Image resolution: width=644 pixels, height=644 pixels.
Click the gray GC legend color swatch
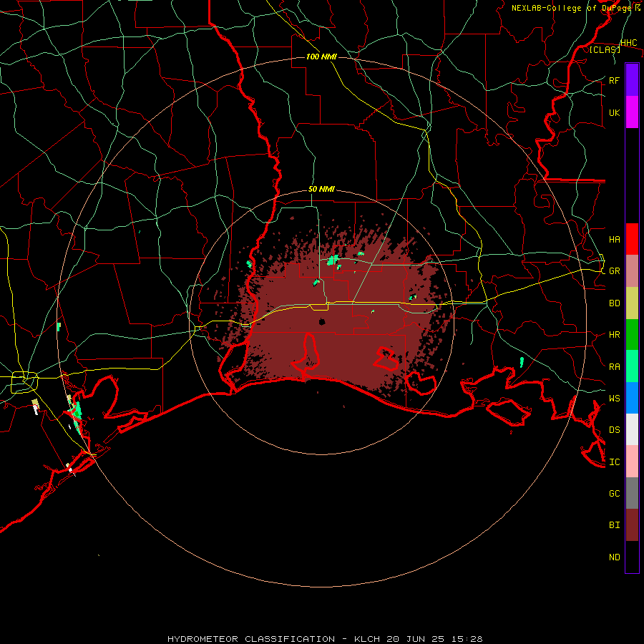click(632, 493)
